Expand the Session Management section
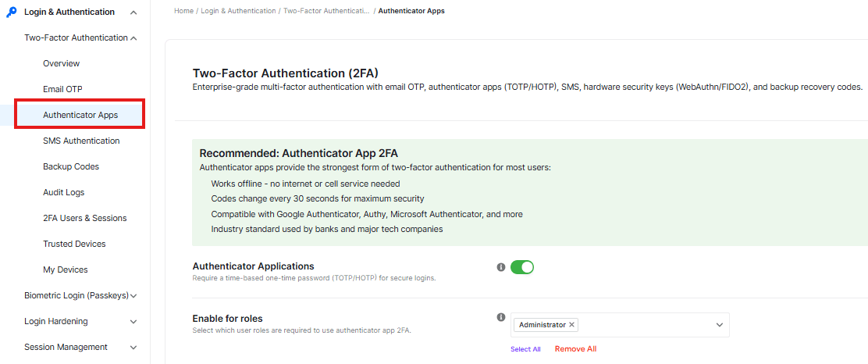The height and width of the screenshot is (364, 868). click(133, 347)
